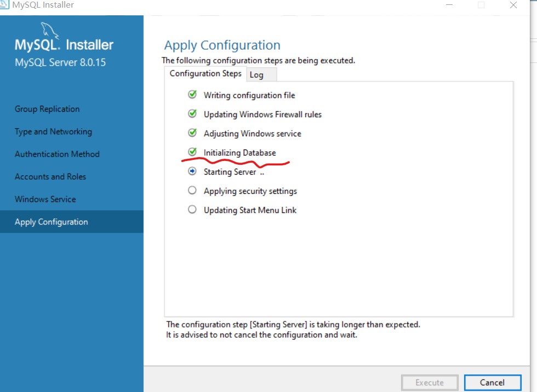Click 'The following configuration steps' description
The width and height of the screenshot is (537, 392).
tap(259, 61)
